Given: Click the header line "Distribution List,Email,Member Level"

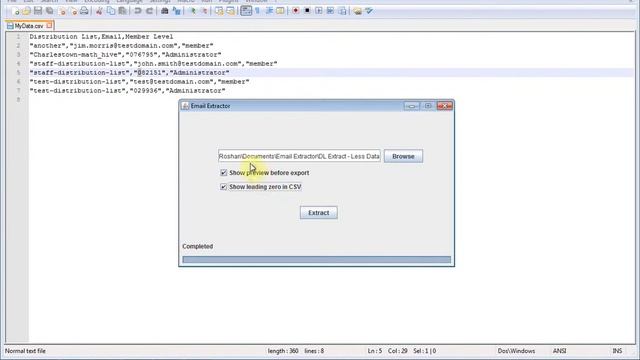Looking at the screenshot, I should tap(101, 37).
